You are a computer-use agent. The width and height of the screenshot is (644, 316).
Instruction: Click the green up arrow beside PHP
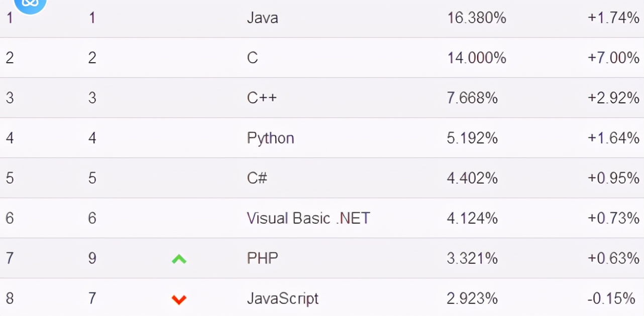[179, 259]
